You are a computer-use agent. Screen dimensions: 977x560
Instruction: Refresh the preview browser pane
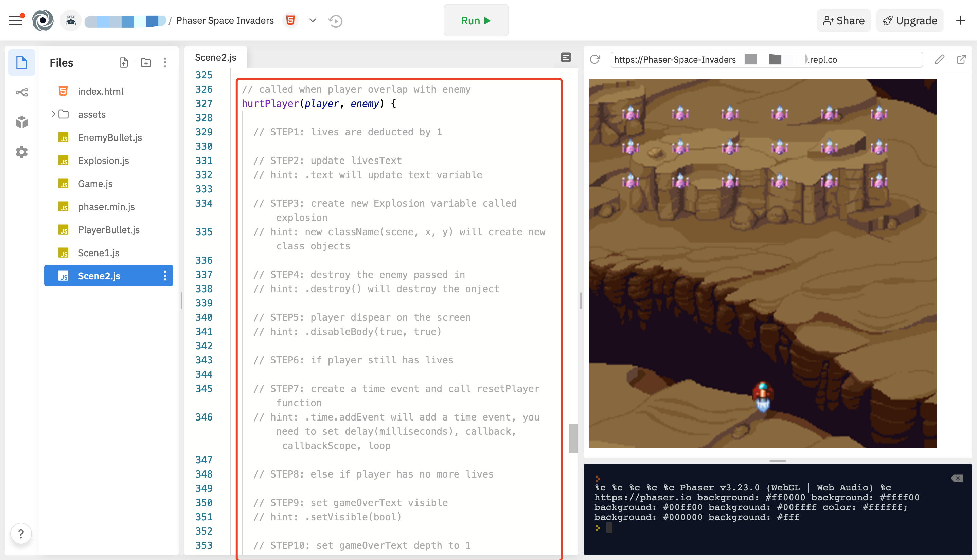pyautogui.click(x=595, y=60)
